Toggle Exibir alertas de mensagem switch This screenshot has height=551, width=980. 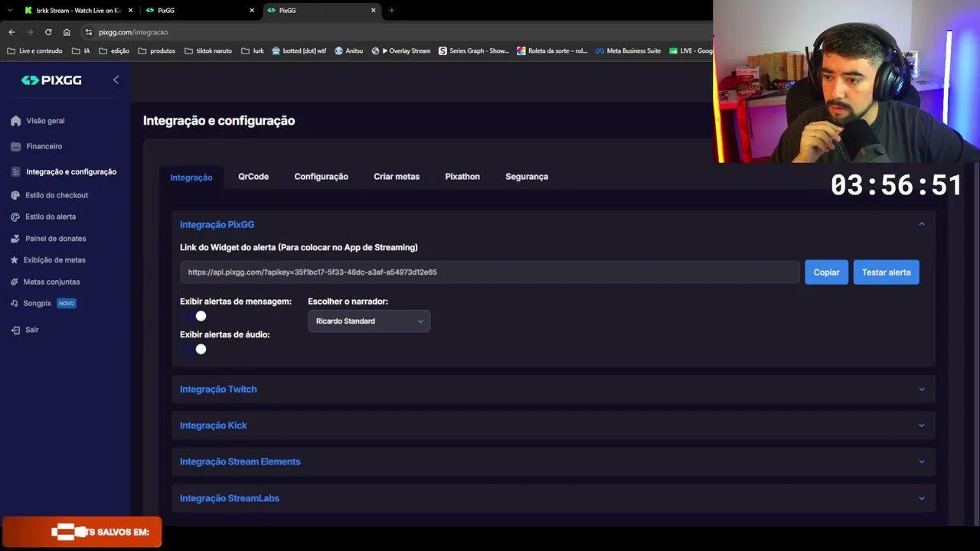pos(194,316)
